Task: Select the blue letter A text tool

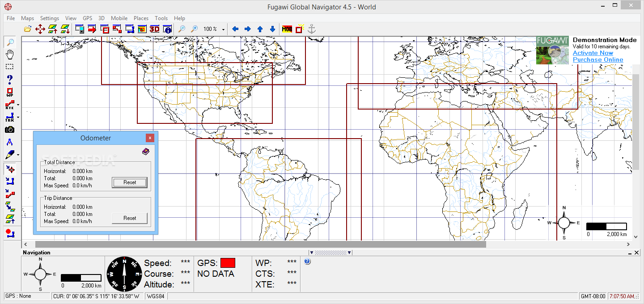Action: pyautogui.click(x=10, y=142)
